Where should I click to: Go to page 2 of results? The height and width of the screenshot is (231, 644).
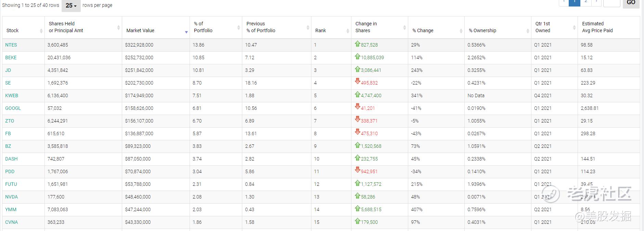tap(586, 2)
